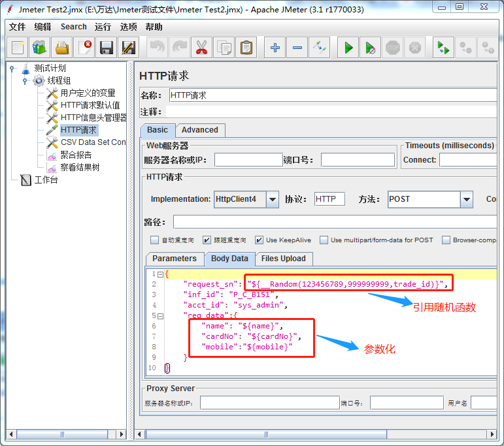Click the Paste clipboard icon
Image resolution: width=504 pixels, height=446 pixels.
pyautogui.click(x=246, y=48)
